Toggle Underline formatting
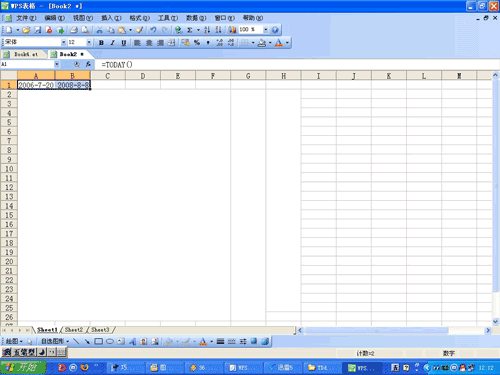This screenshot has width=500, height=375. (124, 42)
